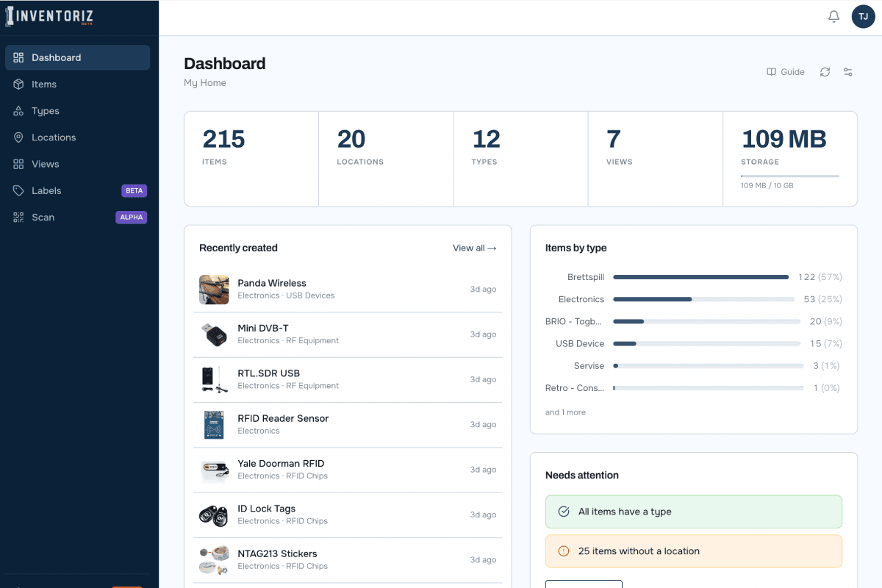This screenshot has width=882, height=588.
Task: Open the 25 items without a location alert
Action: click(694, 551)
